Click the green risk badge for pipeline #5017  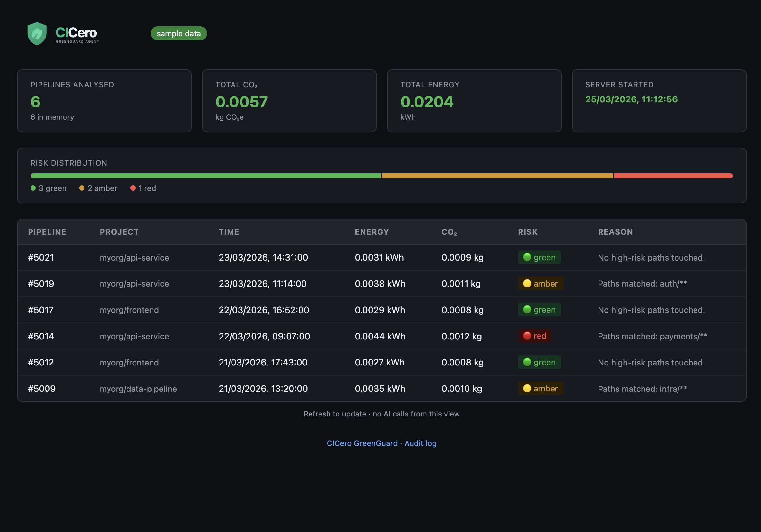click(x=539, y=310)
